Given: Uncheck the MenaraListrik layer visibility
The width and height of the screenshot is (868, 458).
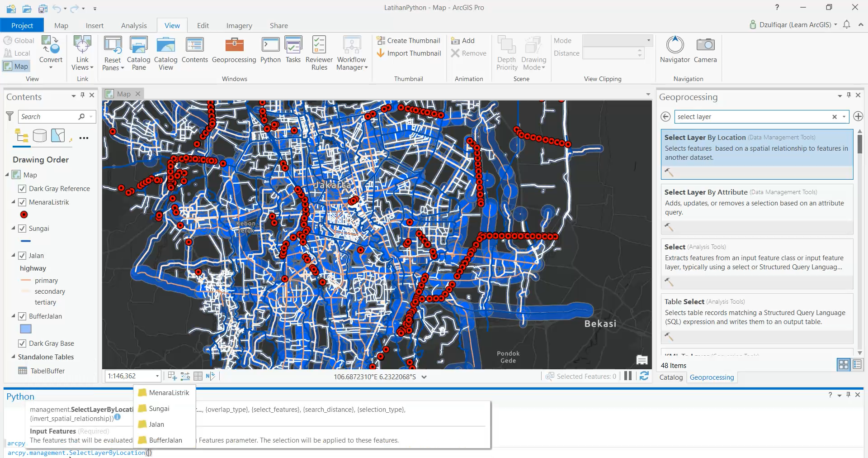Looking at the screenshot, I should (x=22, y=202).
